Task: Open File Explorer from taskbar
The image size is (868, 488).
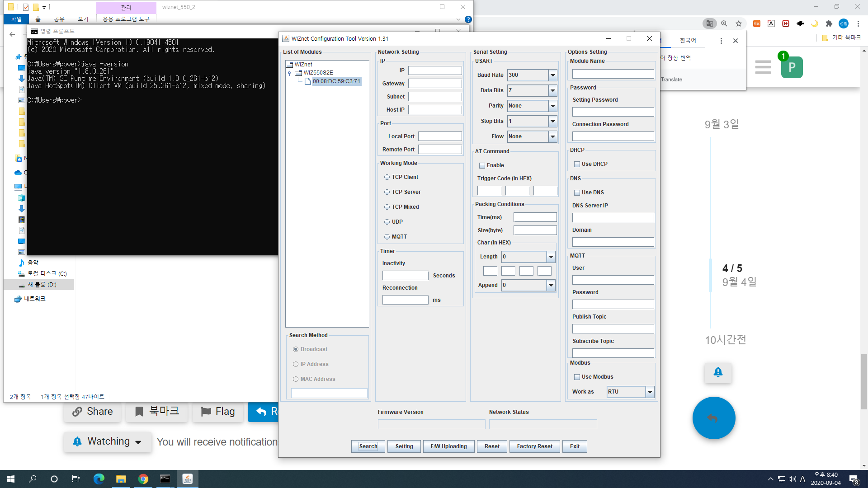Action: 121,479
